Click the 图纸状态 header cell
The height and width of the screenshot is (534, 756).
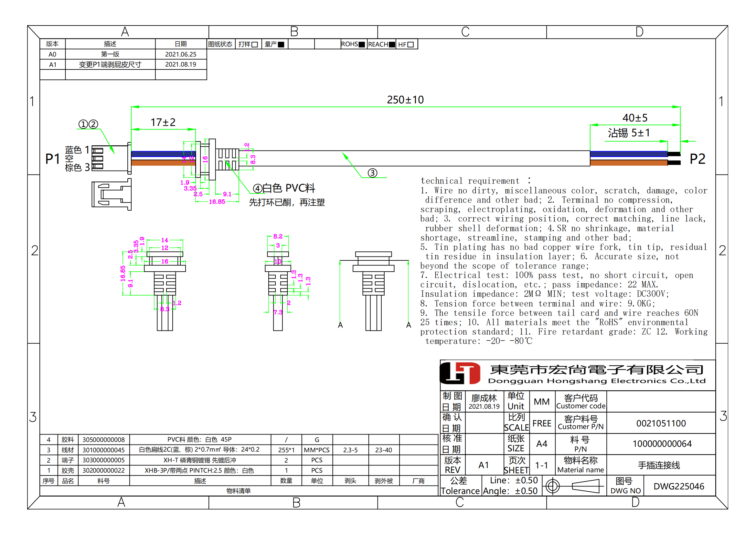tap(221, 44)
